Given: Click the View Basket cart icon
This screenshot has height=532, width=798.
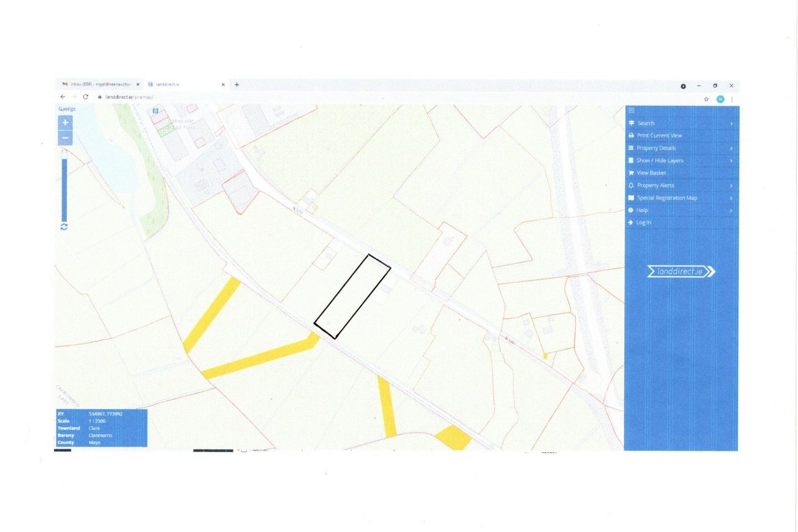Looking at the screenshot, I should tap(631, 172).
